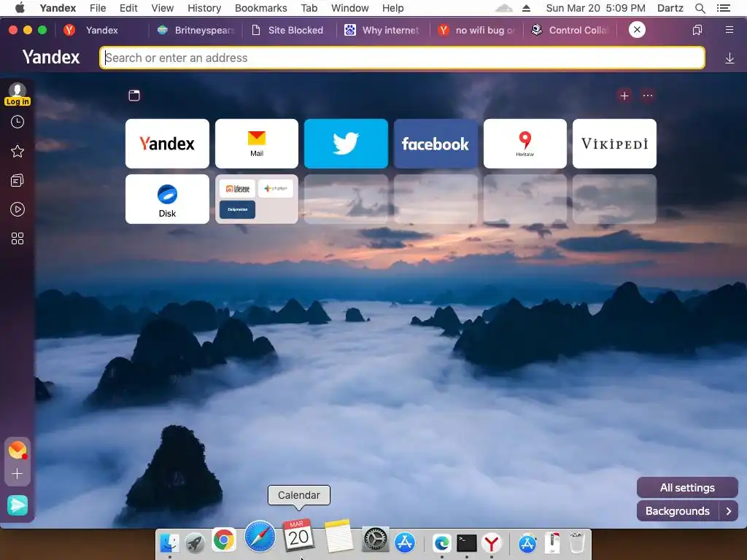Open the downloads arrow icon

pos(729,58)
